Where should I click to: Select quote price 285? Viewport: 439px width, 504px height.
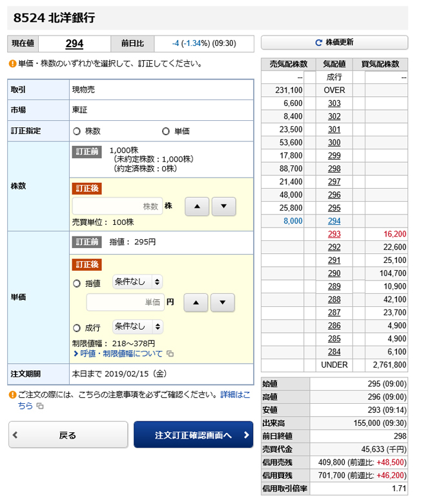click(x=334, y=339)
